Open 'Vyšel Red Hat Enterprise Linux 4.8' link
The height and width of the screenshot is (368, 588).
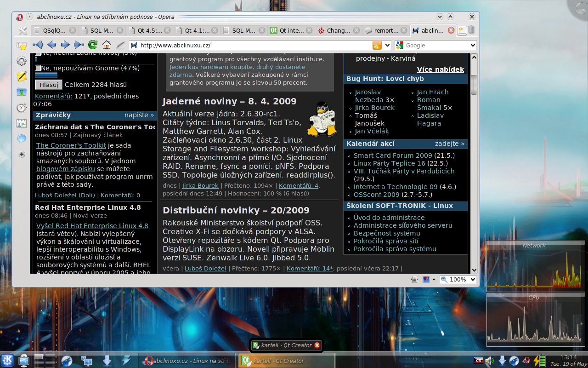click(x=92, y=226)
